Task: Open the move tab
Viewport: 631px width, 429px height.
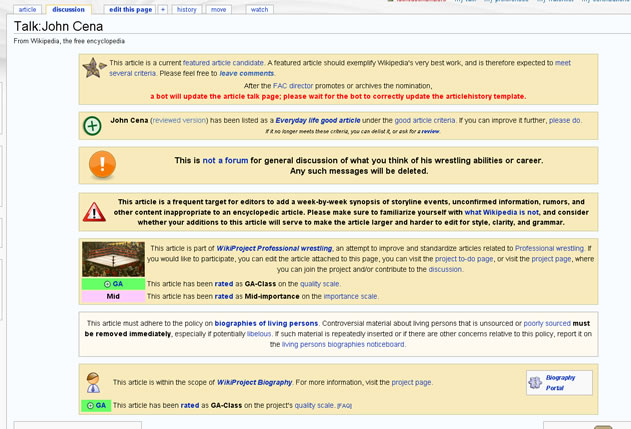Action: (219, 9)
